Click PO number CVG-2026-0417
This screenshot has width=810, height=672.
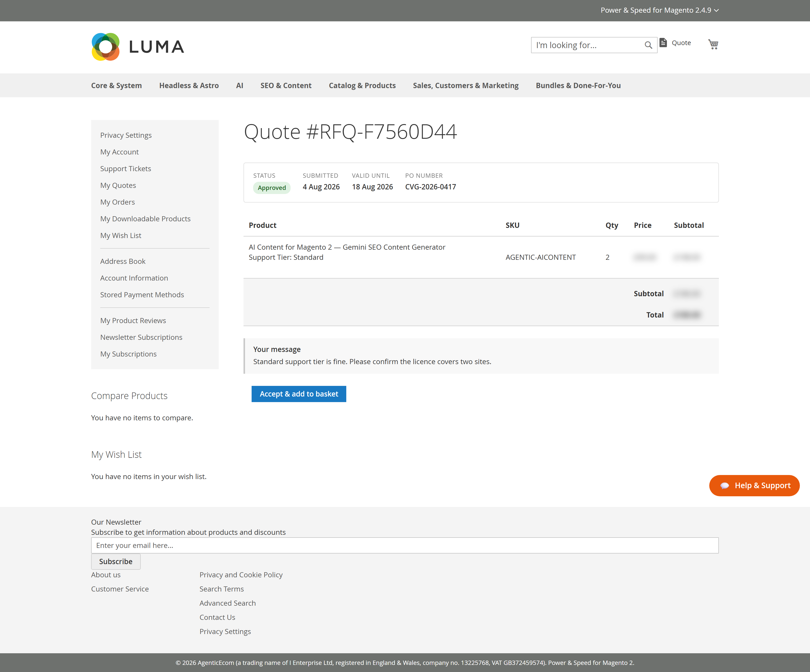(x=431, y=187)
